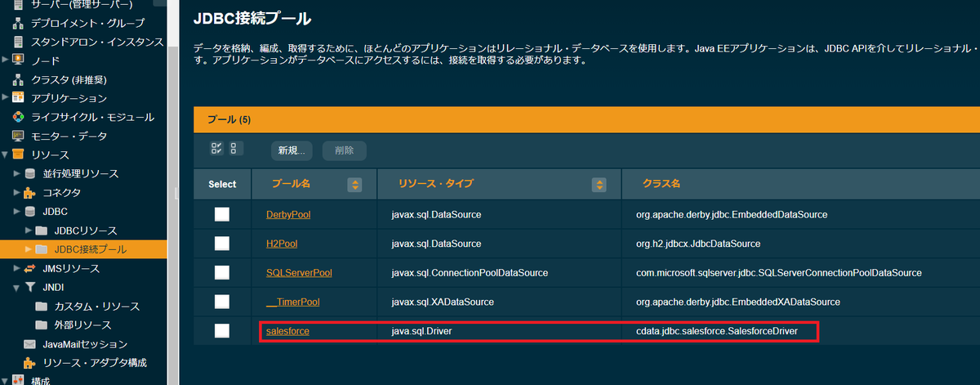Click the 新規... button
Image resolution: width=980 pixels, height=385 pixels.
pos(292,150)
